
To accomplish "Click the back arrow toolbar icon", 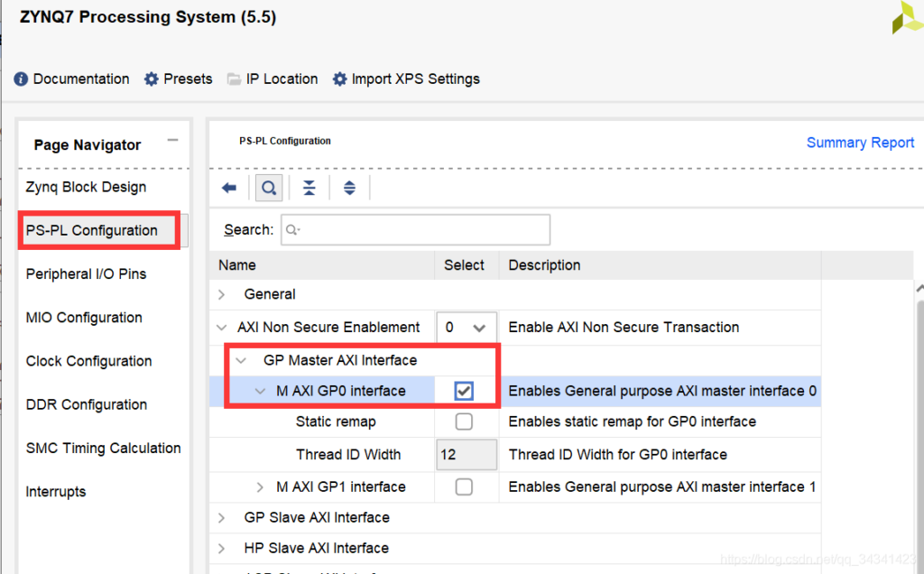I will point(229,188).
